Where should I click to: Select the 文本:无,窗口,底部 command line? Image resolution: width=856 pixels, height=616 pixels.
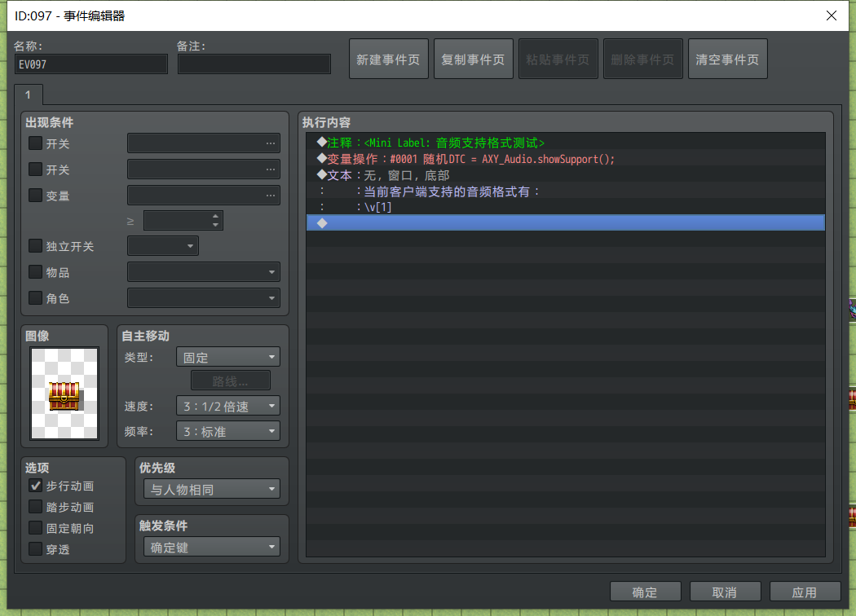coord(565,175)
